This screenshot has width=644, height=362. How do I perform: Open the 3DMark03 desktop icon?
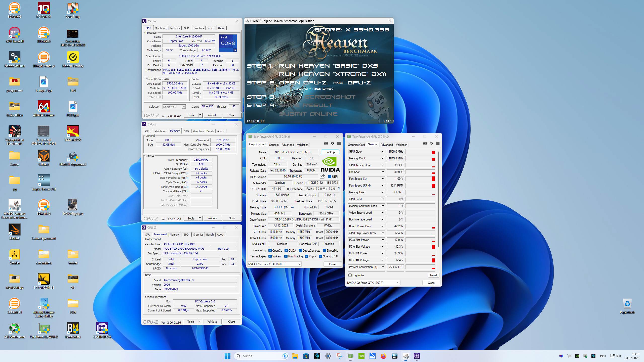14,10
